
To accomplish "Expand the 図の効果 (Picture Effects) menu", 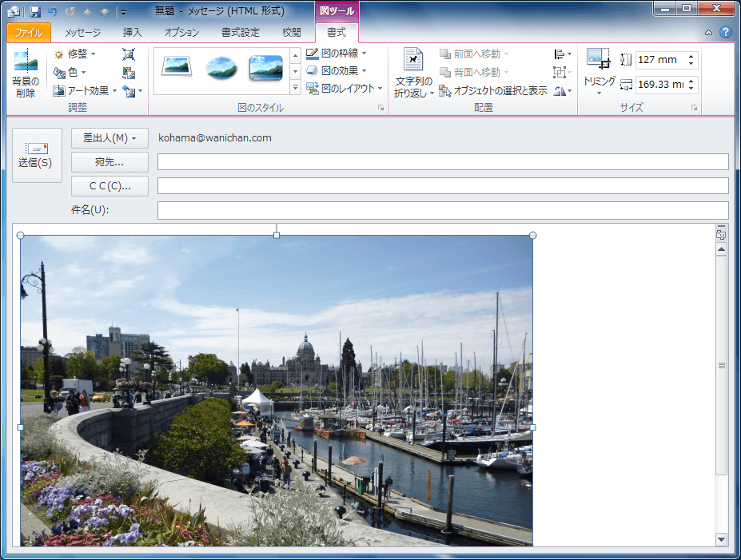I will (337, 71).
